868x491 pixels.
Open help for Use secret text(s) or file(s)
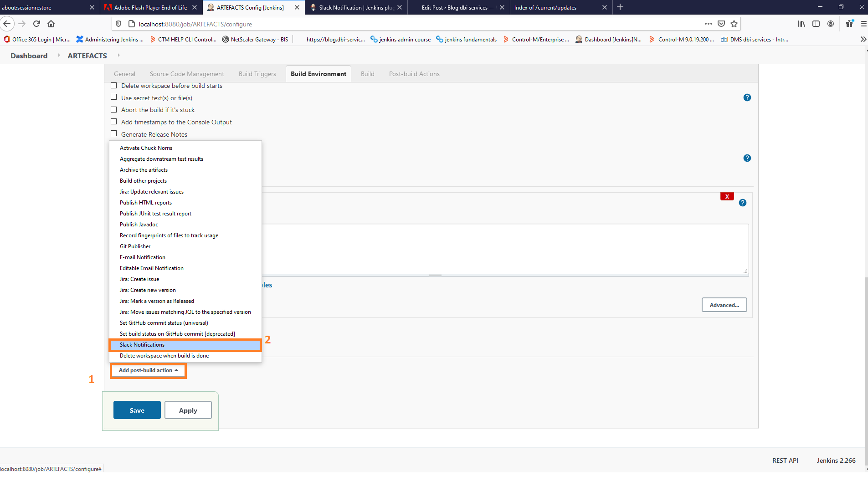[x=747, y=97]
